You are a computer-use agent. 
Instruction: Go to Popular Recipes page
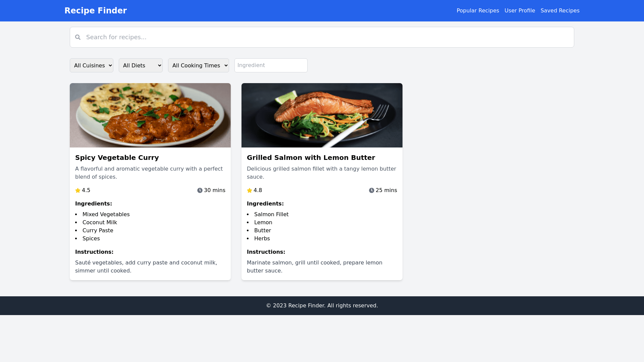coord(478,11)
